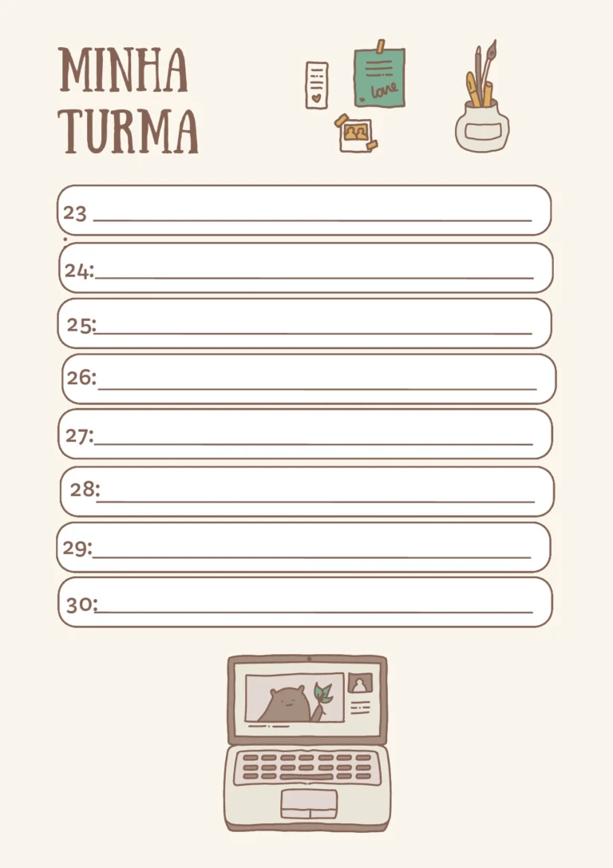
Task: Click the laptop trackpad
Action: point(308,803)
